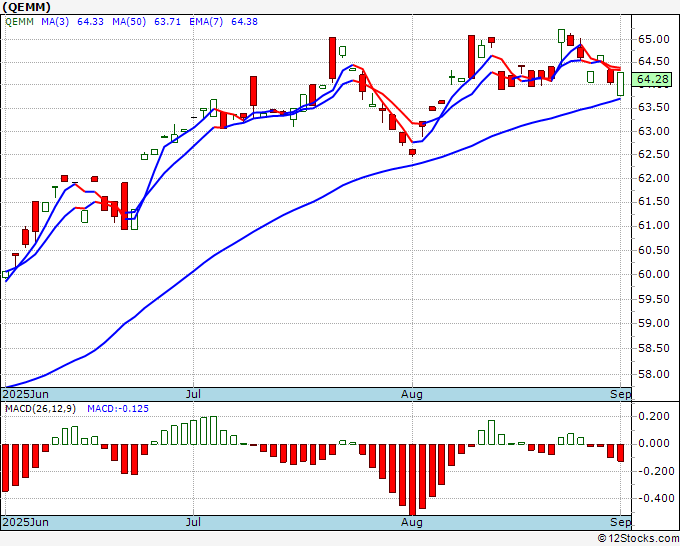Click Sep on the price chart date axis
The image size is (680, 546).
(620, 394)
